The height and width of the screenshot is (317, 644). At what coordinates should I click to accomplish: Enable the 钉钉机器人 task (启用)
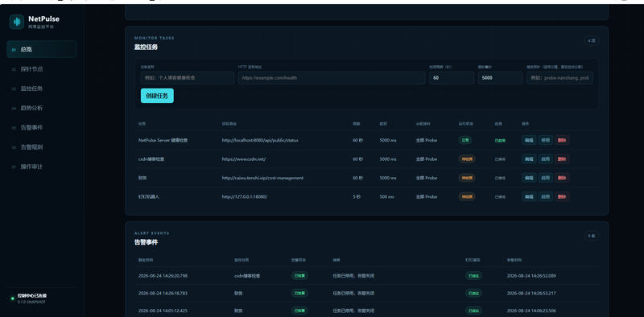tap(546, 196)
